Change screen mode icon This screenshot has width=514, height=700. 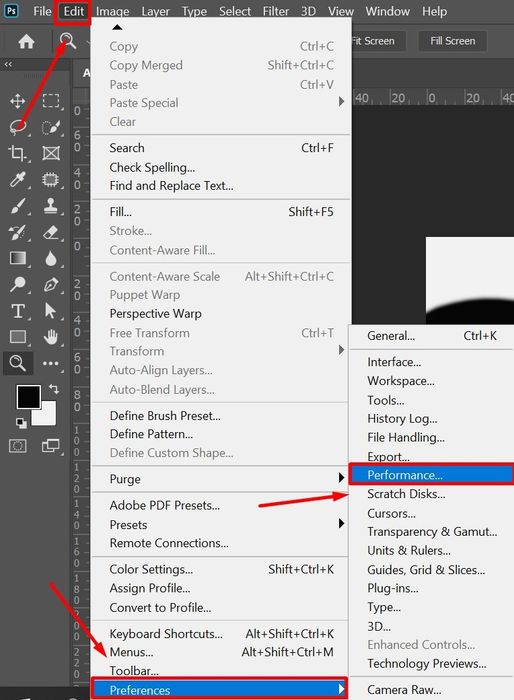point(50,446)
